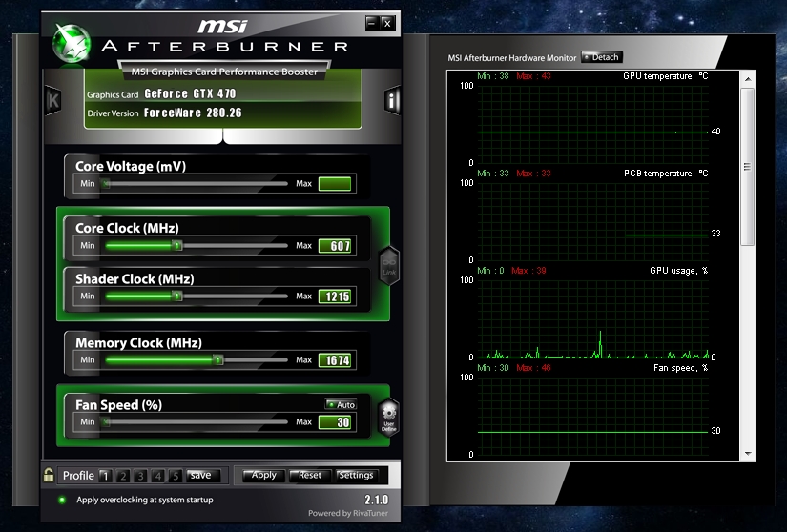Click the Shader Clock slider handle
Viewport: 787px width, 532px height.
tap(177, 297)
